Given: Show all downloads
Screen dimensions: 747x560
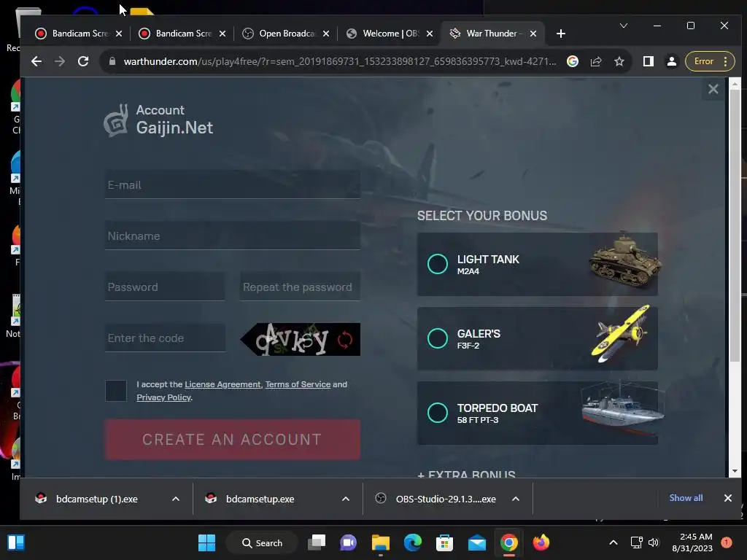Looking at the screenshot, I should point(686,497).
